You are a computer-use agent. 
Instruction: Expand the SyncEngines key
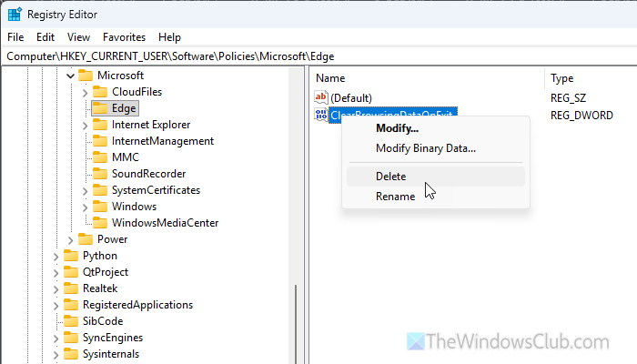[56, 339]
